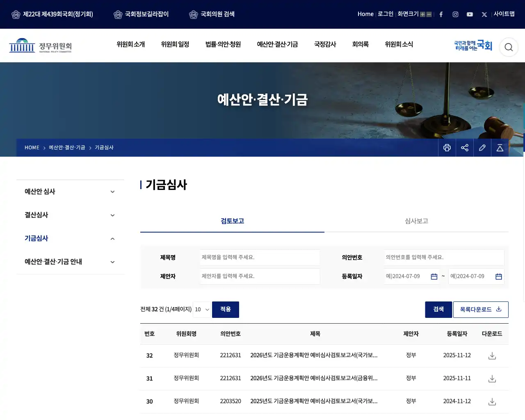
Task: Click HOME in the breadcrumb
Action: click(x=32, y=148)
